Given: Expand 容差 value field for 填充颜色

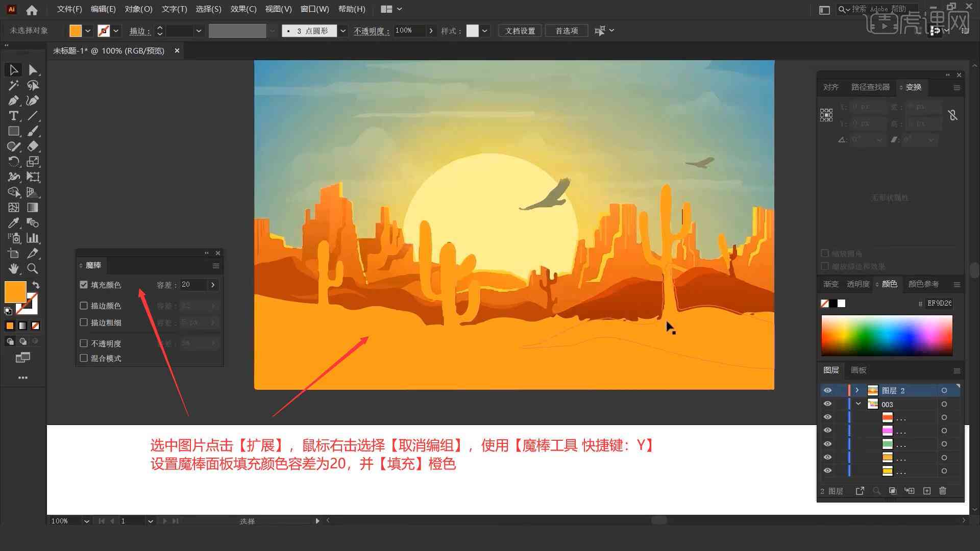Looking at the screenshot, I should (x=213, y=285).
